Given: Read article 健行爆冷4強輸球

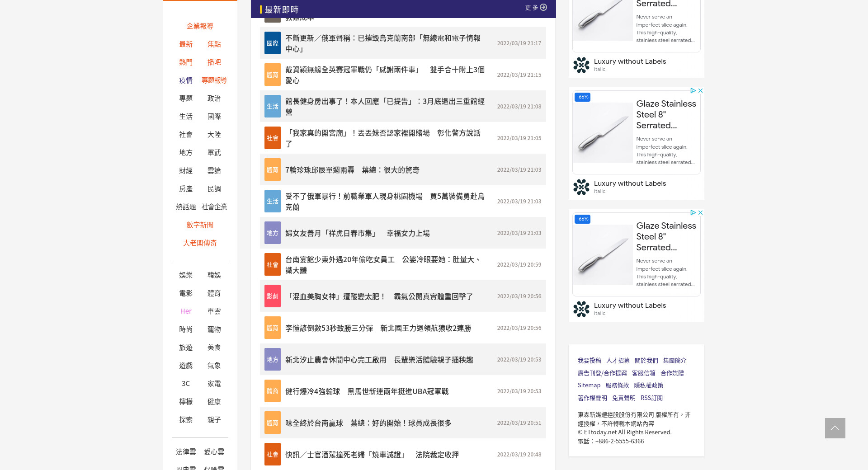Looking at the screenshot, I should tap(367, 391).
